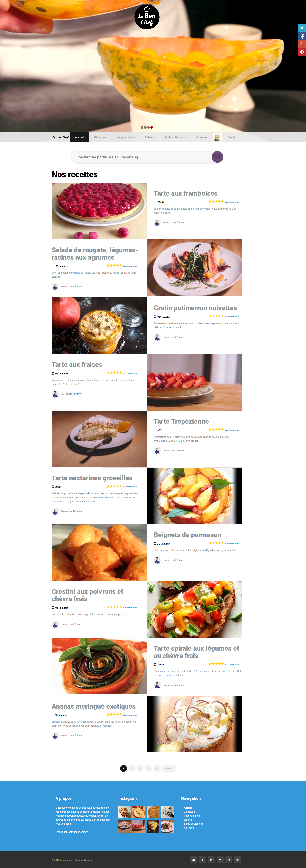Viewport: 306px width, 868px height.
Task: Share via the Facebook side bar icon
Action: tap(302, 36)
